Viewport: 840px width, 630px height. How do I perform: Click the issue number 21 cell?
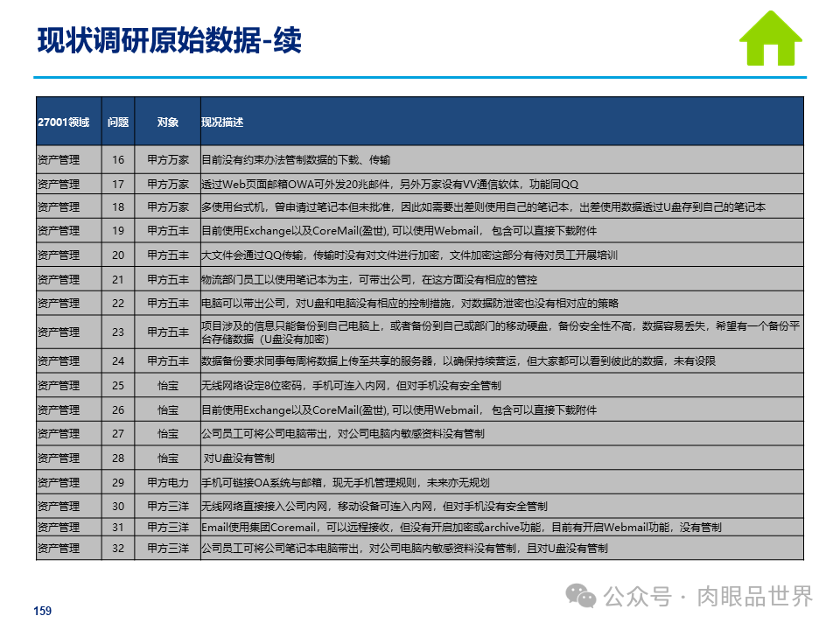pyautogui.click(x=118, y=280)
